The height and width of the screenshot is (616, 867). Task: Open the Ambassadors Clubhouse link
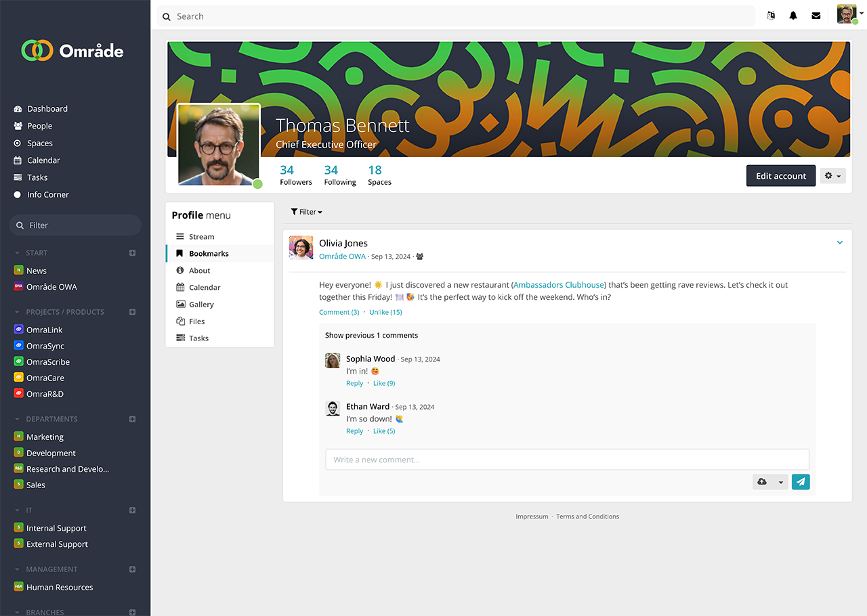(x=559, y=285)
